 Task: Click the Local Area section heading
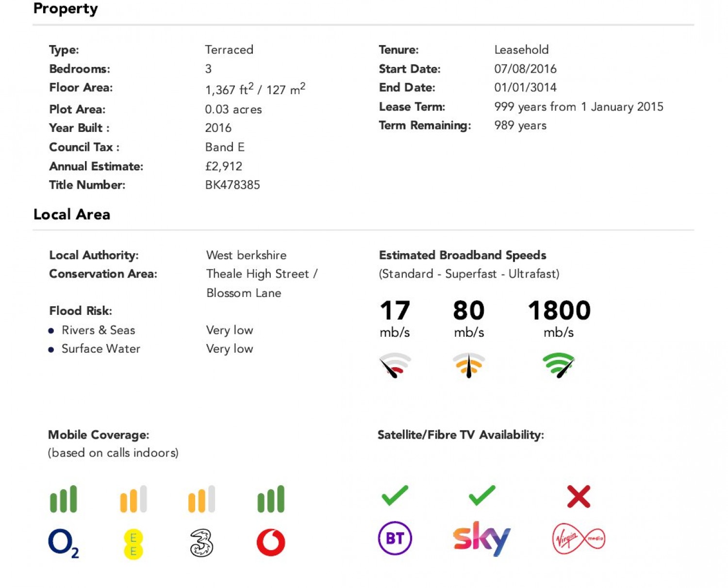tap(72, 214)
